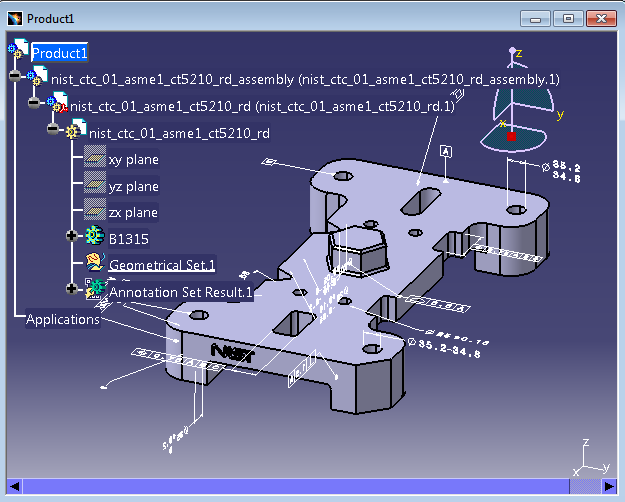The image size is (625, 502).
Task: Select the Geometrical Set.1 label
Action: pyautogui.click(x=162, y=265)
